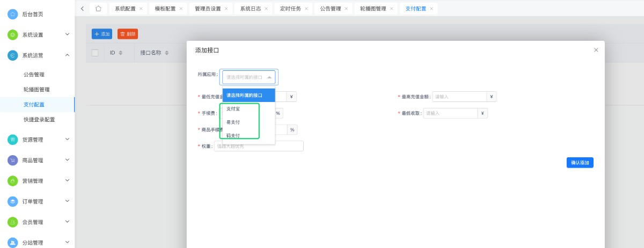Screen dimensions: 644x248
Task: Collapse the 所属应用 dropdown selector
Action: coord(249,77)
